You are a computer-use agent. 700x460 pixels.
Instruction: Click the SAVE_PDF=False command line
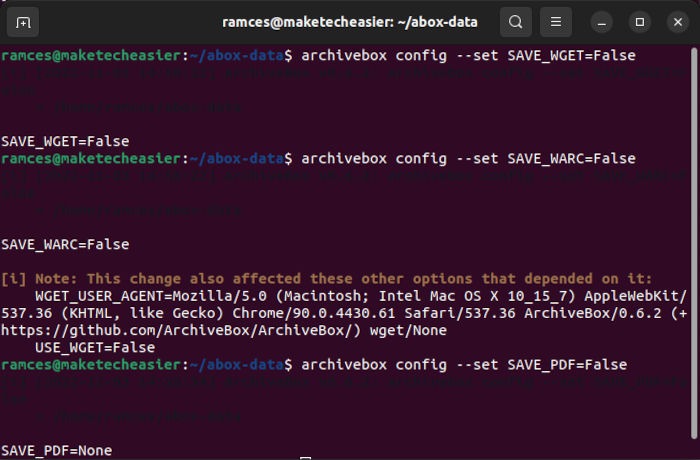click(314, 365)
